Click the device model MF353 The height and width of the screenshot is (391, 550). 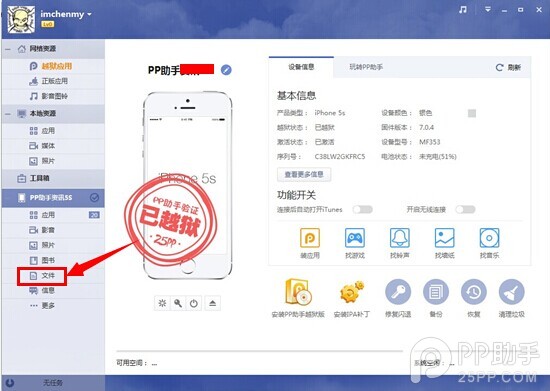[x=430, y=142]
